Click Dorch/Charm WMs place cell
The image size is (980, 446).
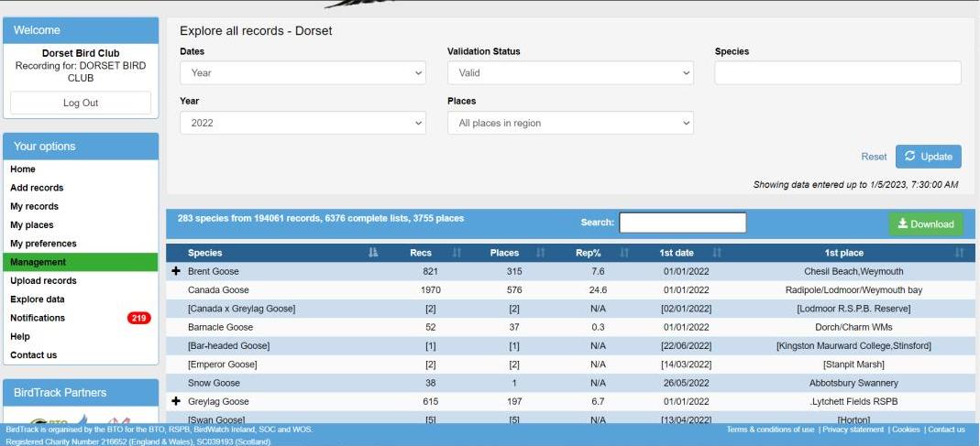[x=853, y=327]
